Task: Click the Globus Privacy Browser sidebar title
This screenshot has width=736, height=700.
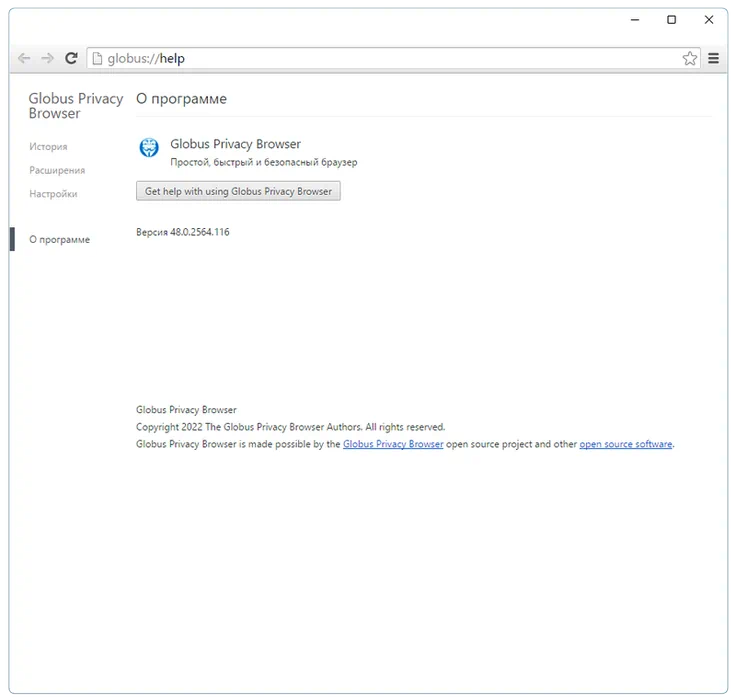Action: click(76, 106)
